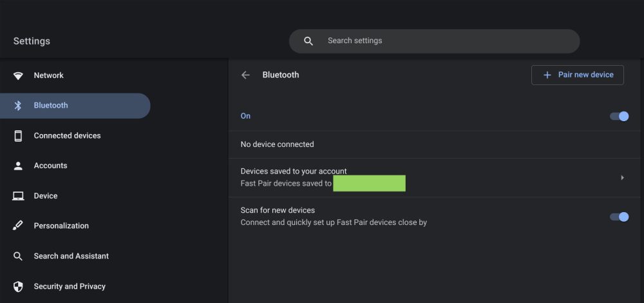Image resolution: width=644 pixels, height=303 pixels.
Task: Click the Connected devices phone icon
Action: click(x=18, y=136)
